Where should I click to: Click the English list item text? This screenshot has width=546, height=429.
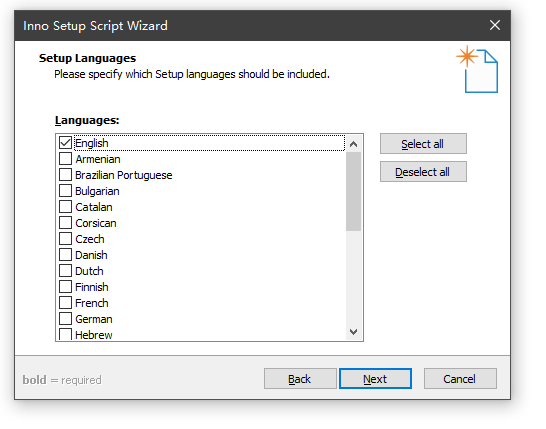tap(92, 143)
